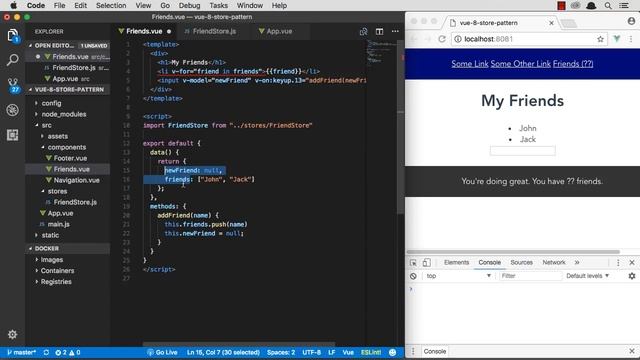Image resolution: width=640 pixels, height=360 pixels.
Task: Open the Manage gear in VS Code
Action: point(13,334)
